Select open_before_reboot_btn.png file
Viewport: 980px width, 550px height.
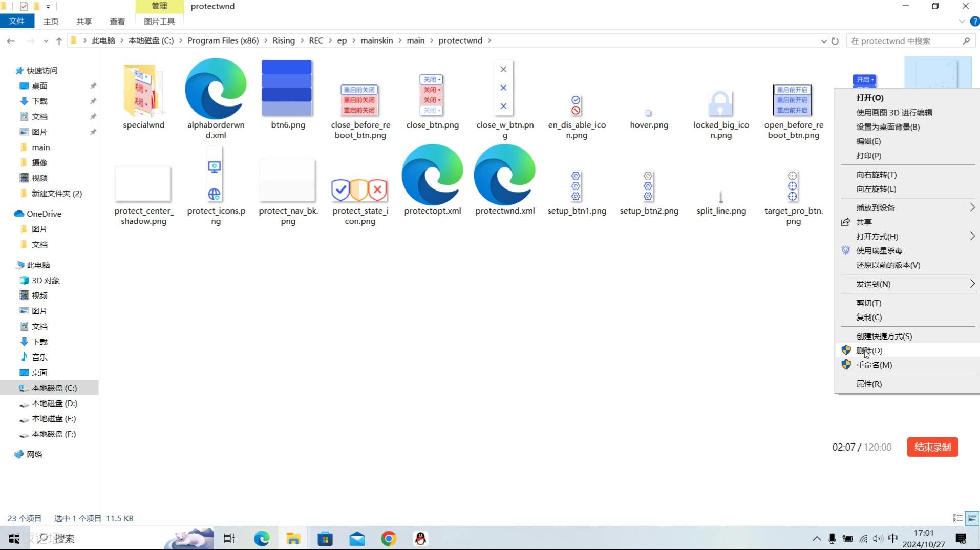point(793,112)
